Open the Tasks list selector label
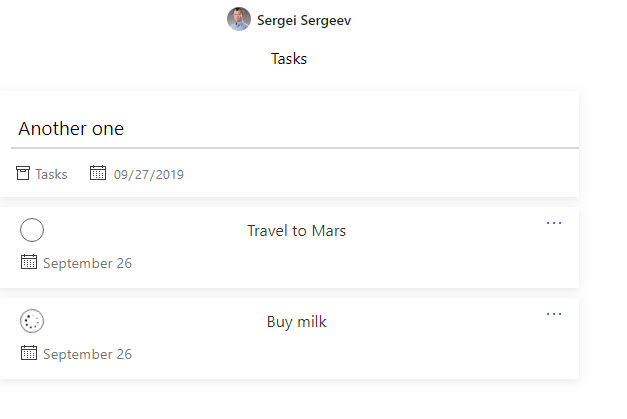The height and width of the screenshot is (419, 627). [x=51, y=174]
